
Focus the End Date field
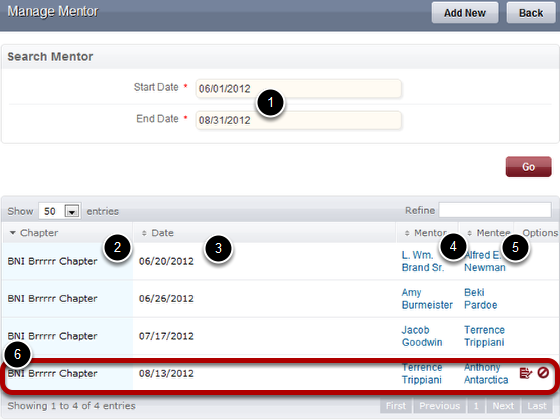click(x=299, y=120)
